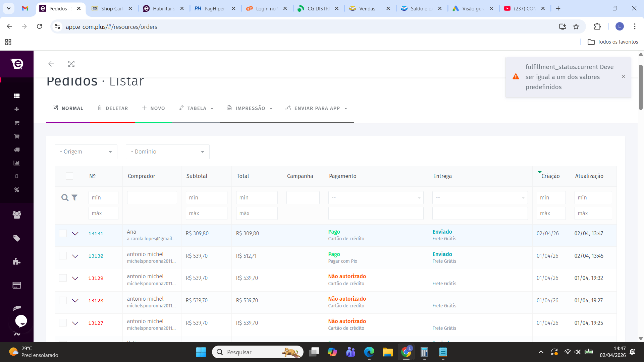Click the tag icon in sidebar
644x362 pixels.
pos(17,238)
